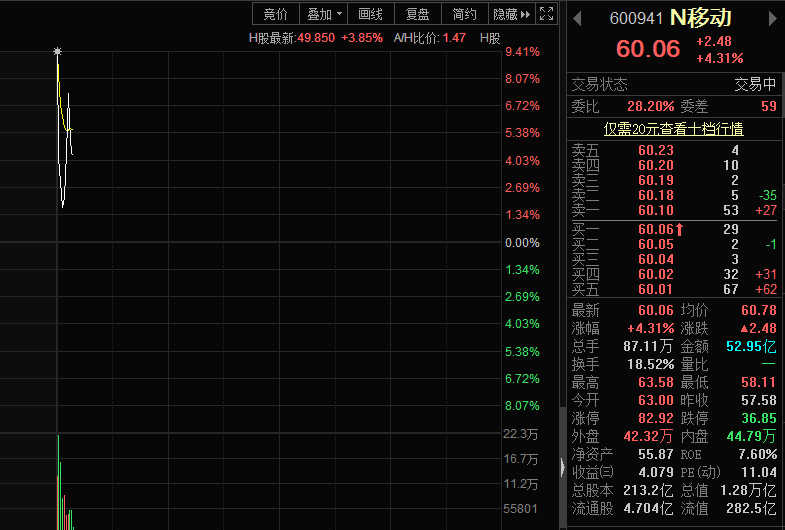Viewport: 785px width, 530px height.
Task: Click PE(动) value 11.04
Action: [759, 472]
